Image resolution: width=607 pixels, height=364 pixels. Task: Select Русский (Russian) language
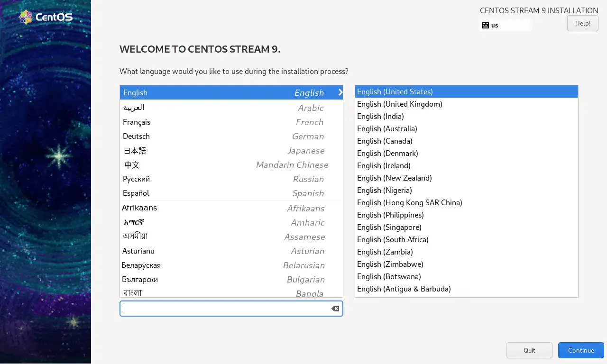pos(231,179)
